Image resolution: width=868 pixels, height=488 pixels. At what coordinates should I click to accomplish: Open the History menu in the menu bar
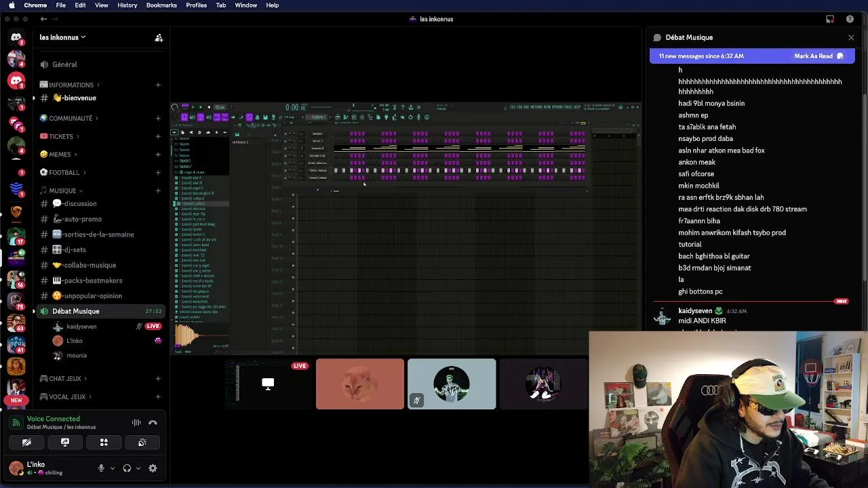tap(127, 5)
